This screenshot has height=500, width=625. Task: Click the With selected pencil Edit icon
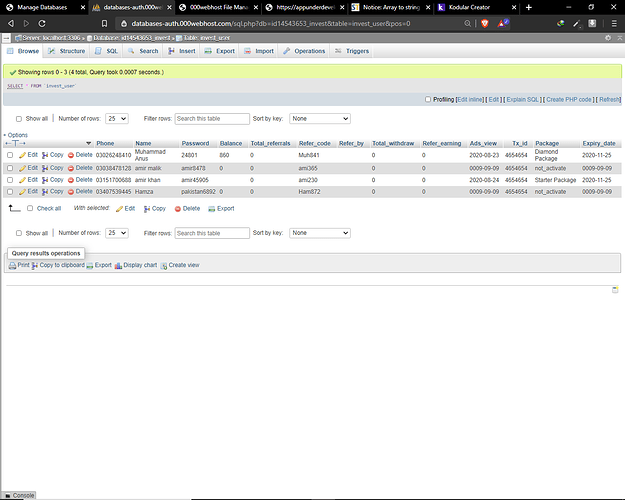[119, 209]
